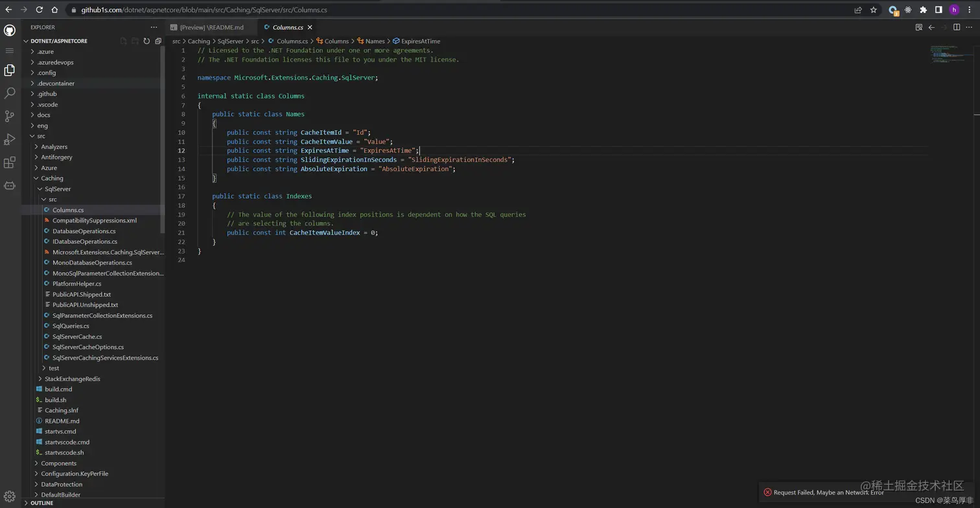The height and width of the screenshot is (508, 980).
Task: Click the editor minimap preview
Action: (x=951, y=53)
